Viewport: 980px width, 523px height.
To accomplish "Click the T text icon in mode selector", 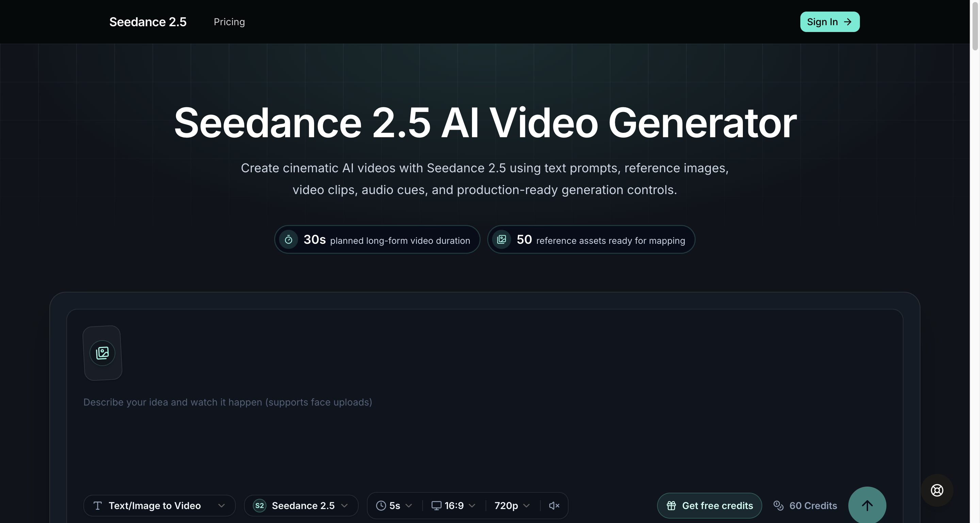I will click(x=97, y=506).
